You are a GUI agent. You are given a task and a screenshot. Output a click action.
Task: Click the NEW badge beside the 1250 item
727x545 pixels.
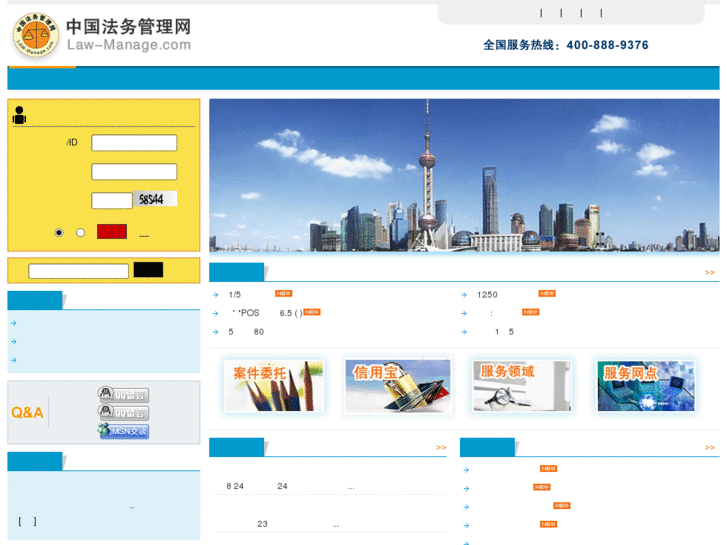coord(547,294)
